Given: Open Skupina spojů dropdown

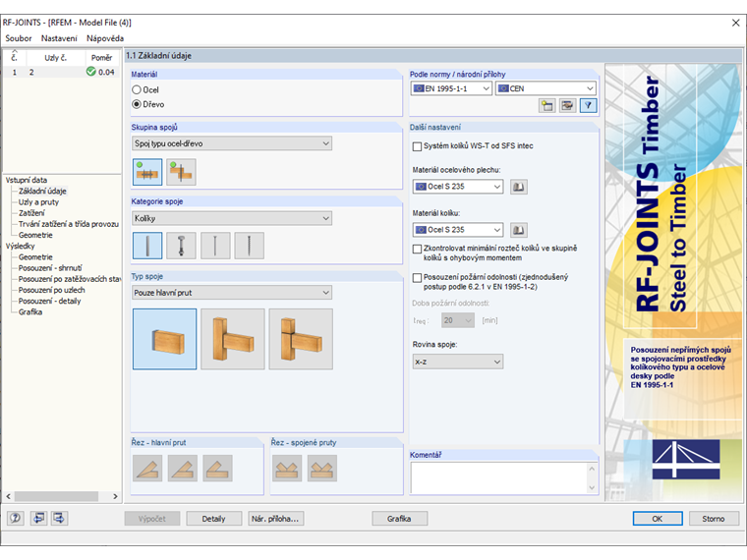Looking at the screenshot, I should point(232,143).
